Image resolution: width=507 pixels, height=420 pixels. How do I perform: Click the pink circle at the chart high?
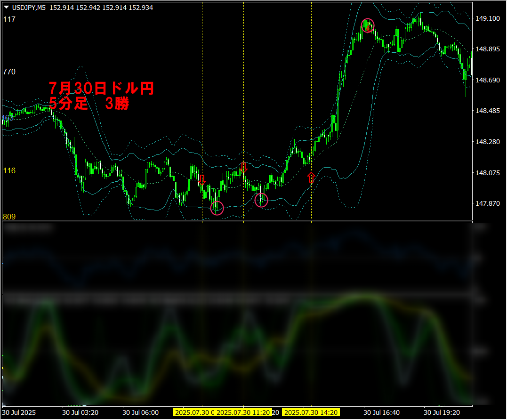[x=368, y=25]
